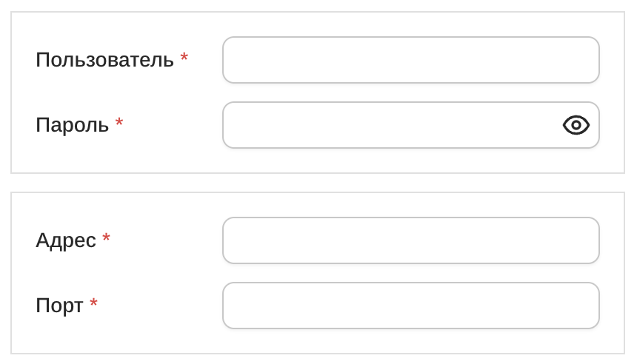Select the Порт input field
The height and width of the screenshot is (364, 637).
[x=410, y=306]
